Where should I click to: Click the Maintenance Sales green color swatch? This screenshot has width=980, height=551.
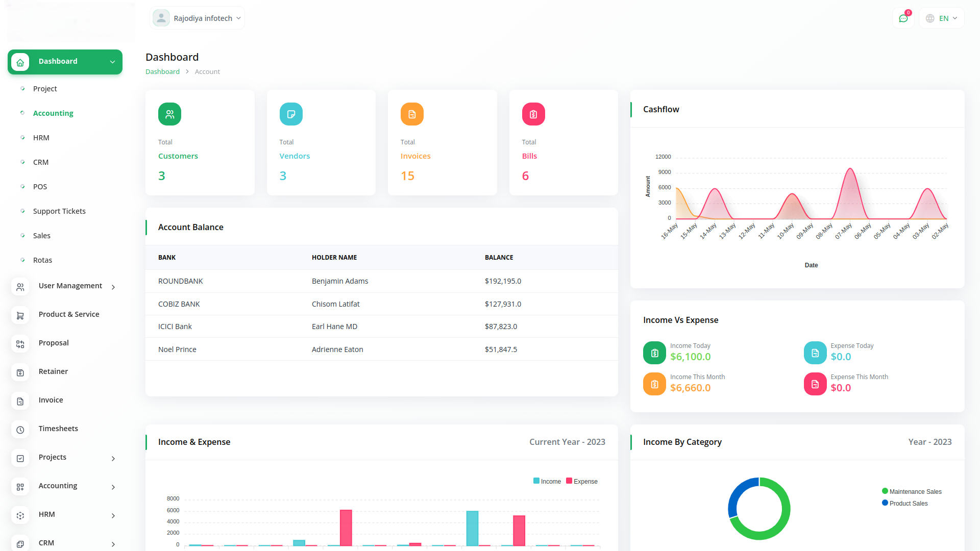(886, 491)
